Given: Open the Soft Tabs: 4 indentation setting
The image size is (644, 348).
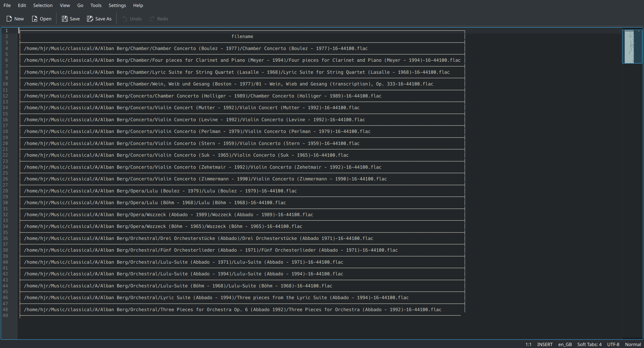Looking at the screenshot, I should coord(589,344).
